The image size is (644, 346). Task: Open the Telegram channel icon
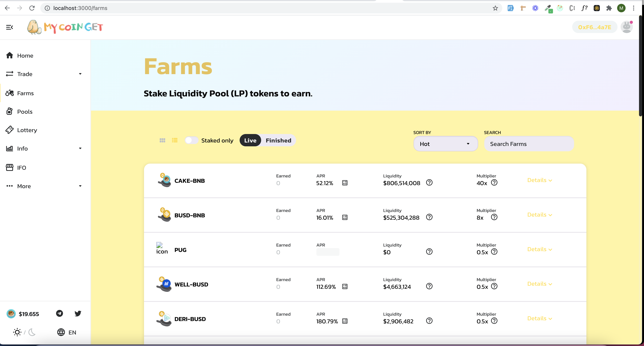pyautogui.click(x=59, y=313)
